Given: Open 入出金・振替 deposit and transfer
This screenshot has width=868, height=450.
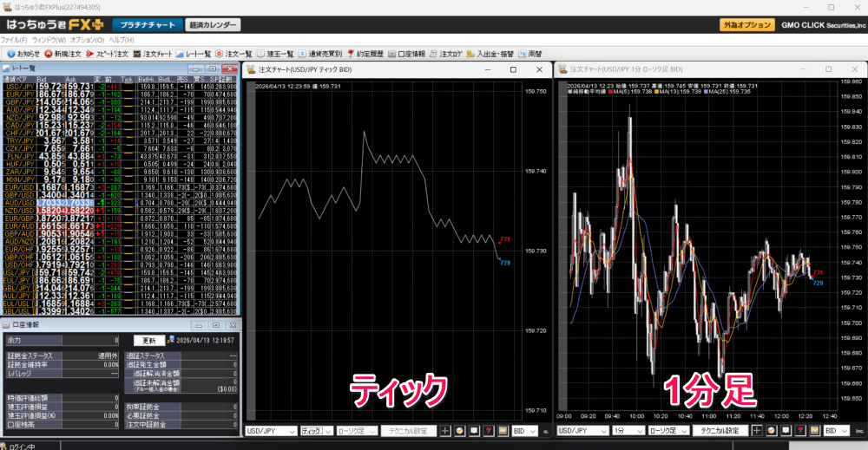Looking at the screenshot, I should coord(490,54).
